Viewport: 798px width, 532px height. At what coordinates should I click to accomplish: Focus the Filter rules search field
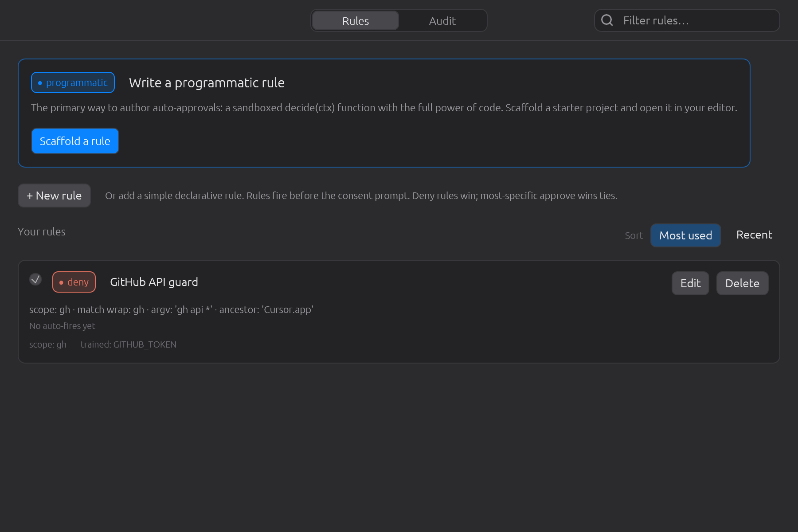click(687, 20)
